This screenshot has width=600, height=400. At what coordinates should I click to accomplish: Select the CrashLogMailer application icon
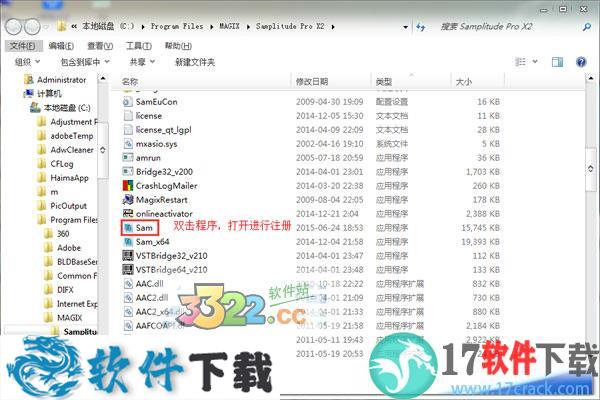click(x=128, y=186)
